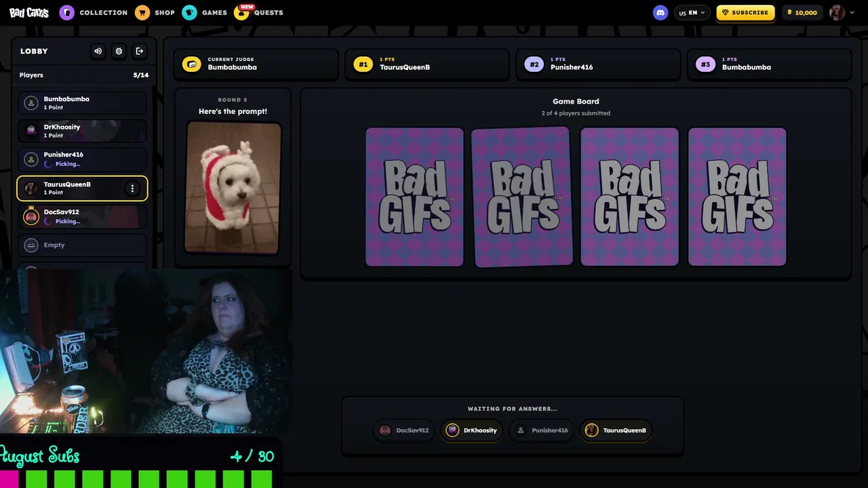This screenshot has height=488, width=868.
Task: Click the Current Judge card icon
Action: pyautogui.click(x=192, y=64)
